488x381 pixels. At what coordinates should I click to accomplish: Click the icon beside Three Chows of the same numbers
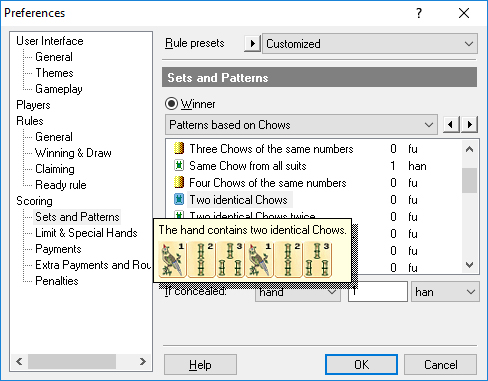[x=179, y=148]
